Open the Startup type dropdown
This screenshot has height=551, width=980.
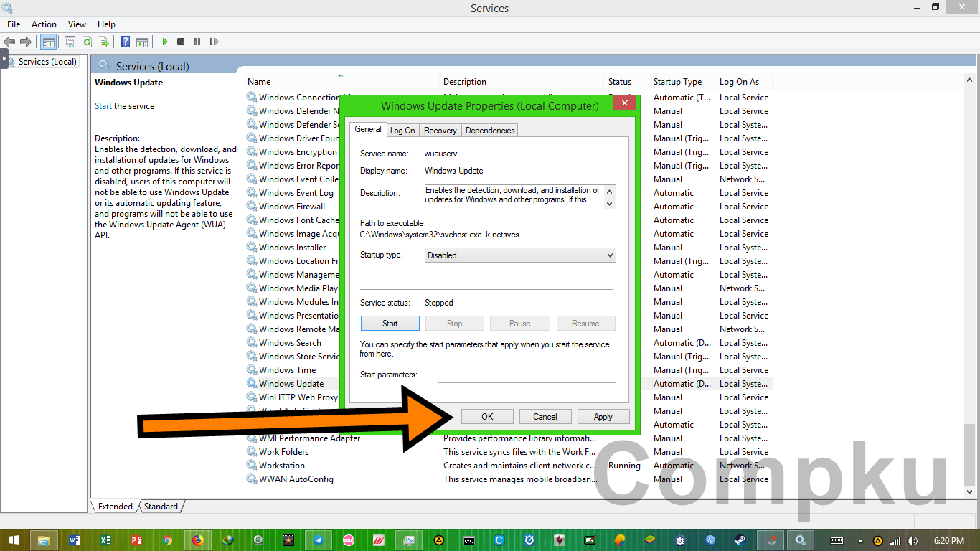pos(520,255)
